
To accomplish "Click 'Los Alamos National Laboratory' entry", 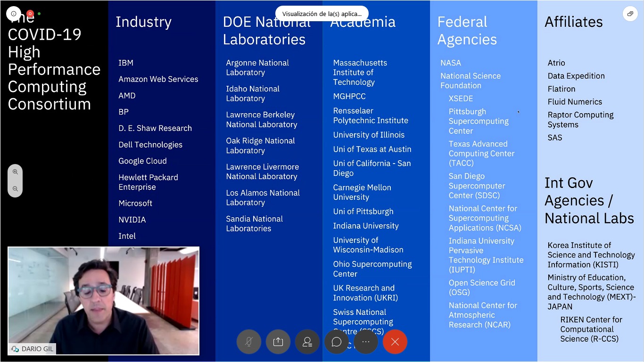I will tap(263, 197).
